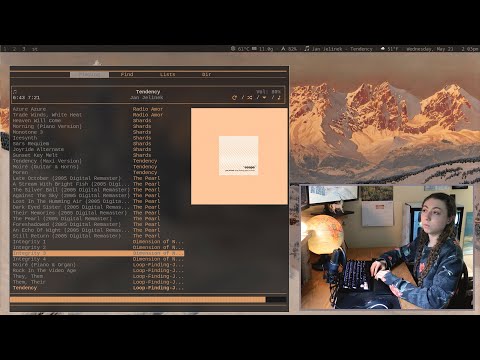Switch to workspace 2 in the top bar
This screenshot has width=480, height=360.
click(x=14, y=49)
